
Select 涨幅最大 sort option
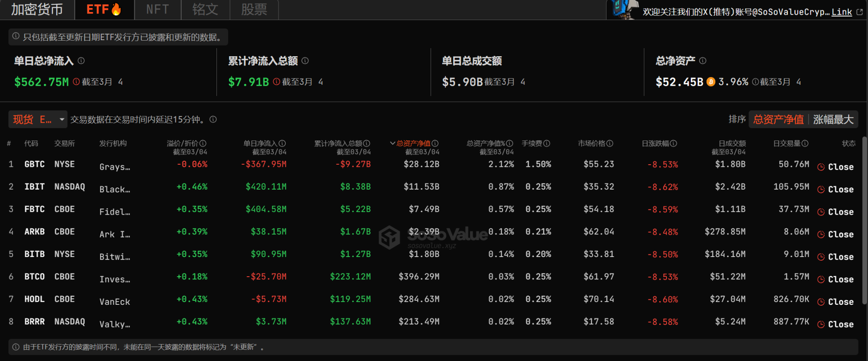coord(833,119)
